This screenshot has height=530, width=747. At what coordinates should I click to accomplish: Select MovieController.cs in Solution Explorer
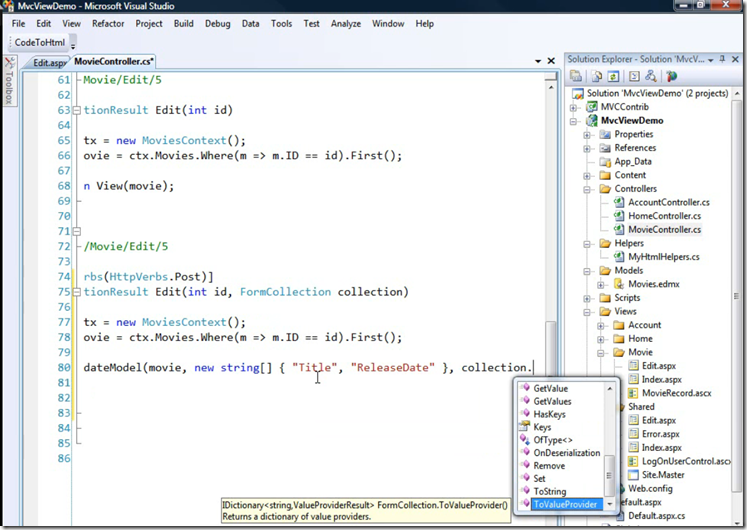coord(664,230)
